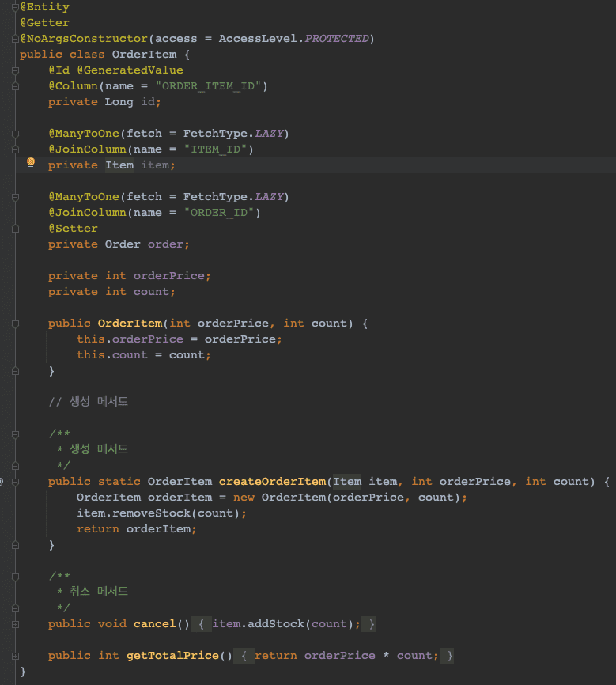Viewport: 616px width, 685px height.
Task: Click this.count in the constructor body
Action: [x=112, y=354]
